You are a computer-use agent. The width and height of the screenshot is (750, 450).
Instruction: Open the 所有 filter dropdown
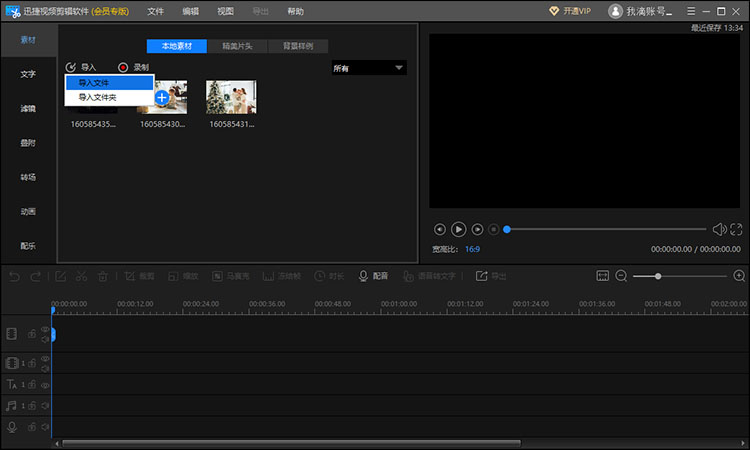(369, 68)
